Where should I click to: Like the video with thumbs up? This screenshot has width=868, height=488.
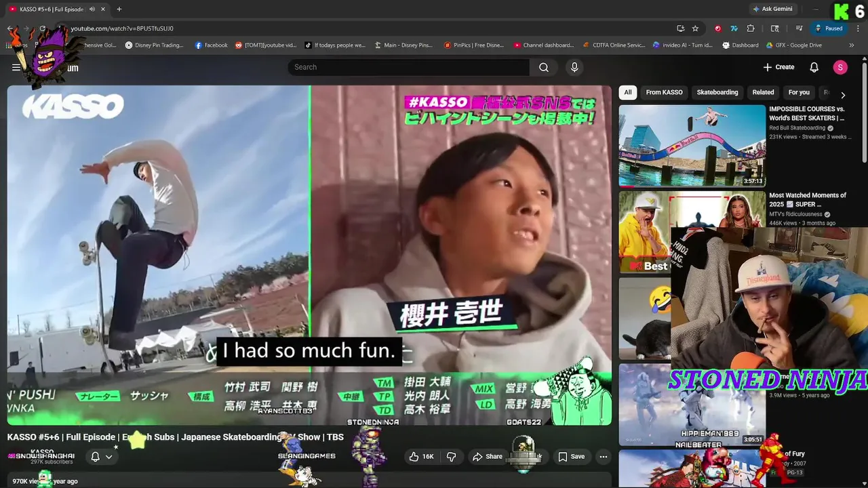pos(420,457)
